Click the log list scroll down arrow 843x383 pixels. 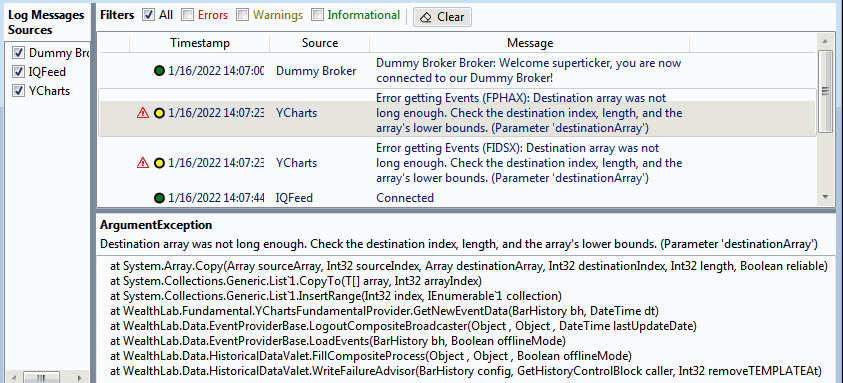pyautogui.click(x=825, y=197)
